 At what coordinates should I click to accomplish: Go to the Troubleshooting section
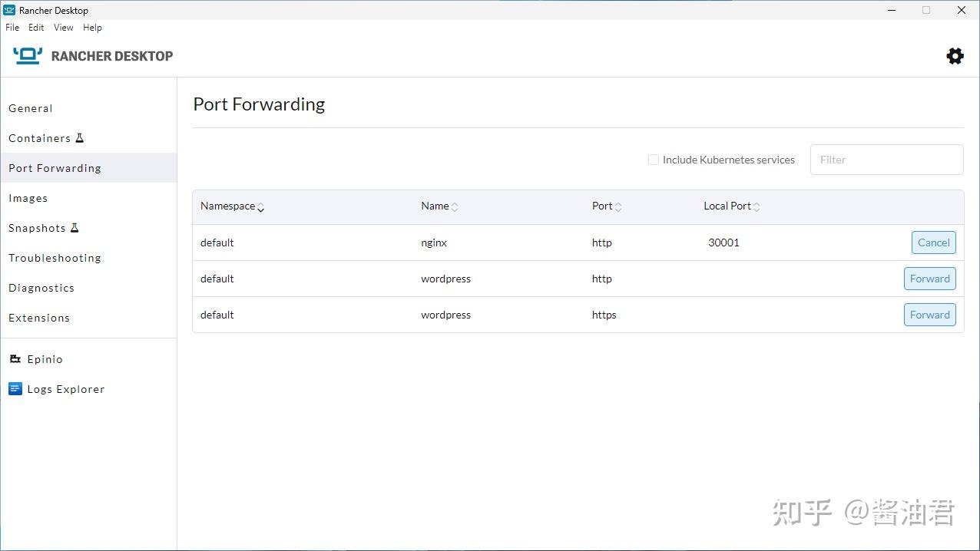click(55, 258)
